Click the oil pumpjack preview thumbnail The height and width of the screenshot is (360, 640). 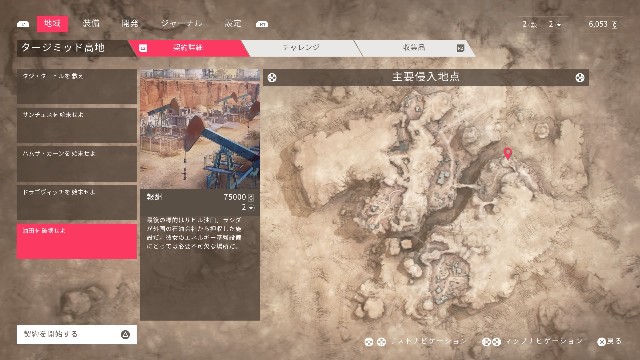click(x=200, y=129)
